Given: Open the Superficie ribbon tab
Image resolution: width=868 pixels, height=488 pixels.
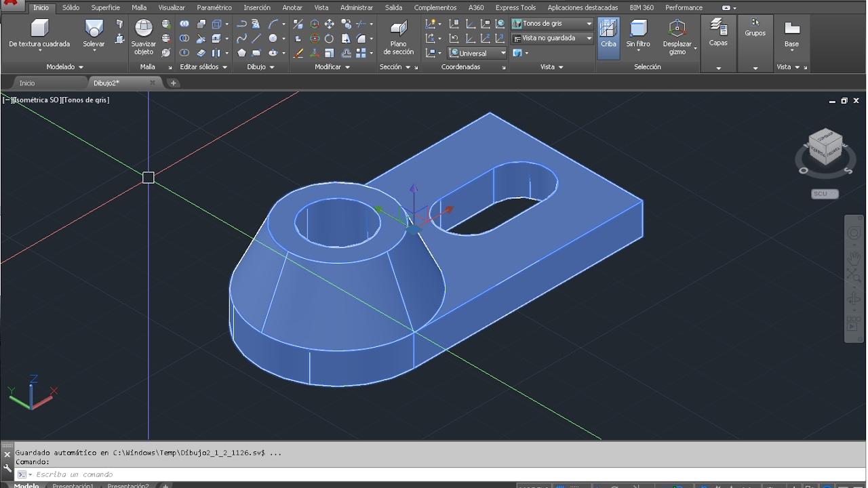Looking at the screenshot, I should (105, 7).
